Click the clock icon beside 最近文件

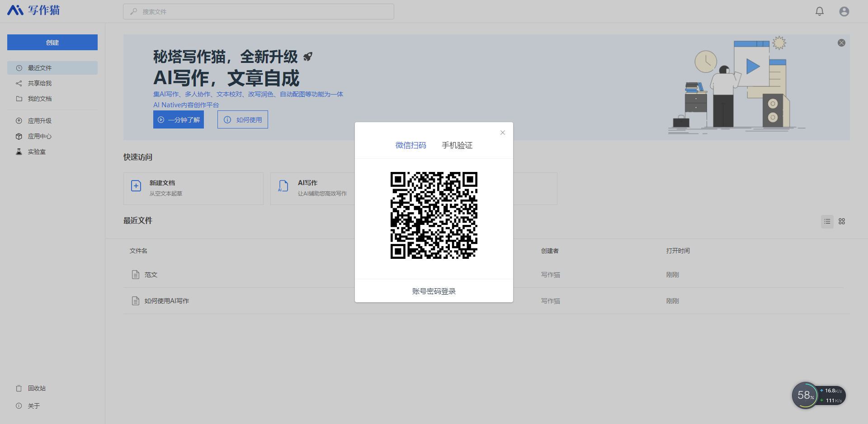click(19, 68)
